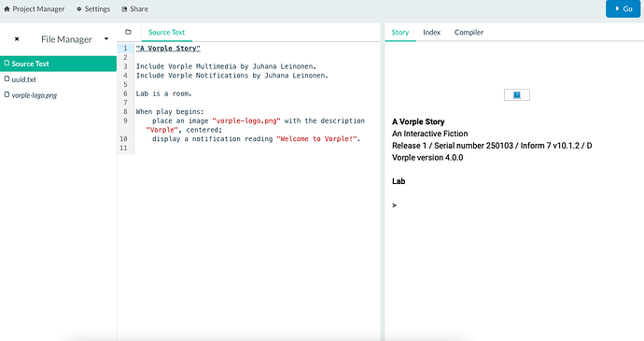Switch to the Story tab

coord(400,33)
